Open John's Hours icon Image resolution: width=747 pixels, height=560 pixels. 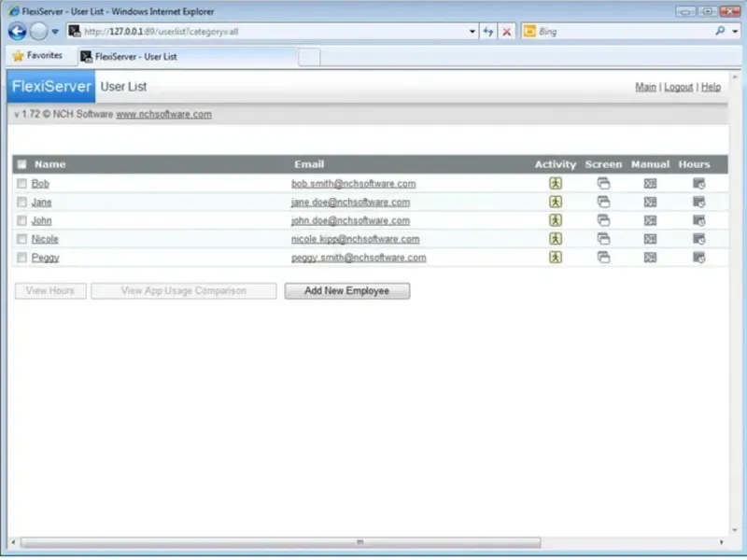(x=698, y=220)
